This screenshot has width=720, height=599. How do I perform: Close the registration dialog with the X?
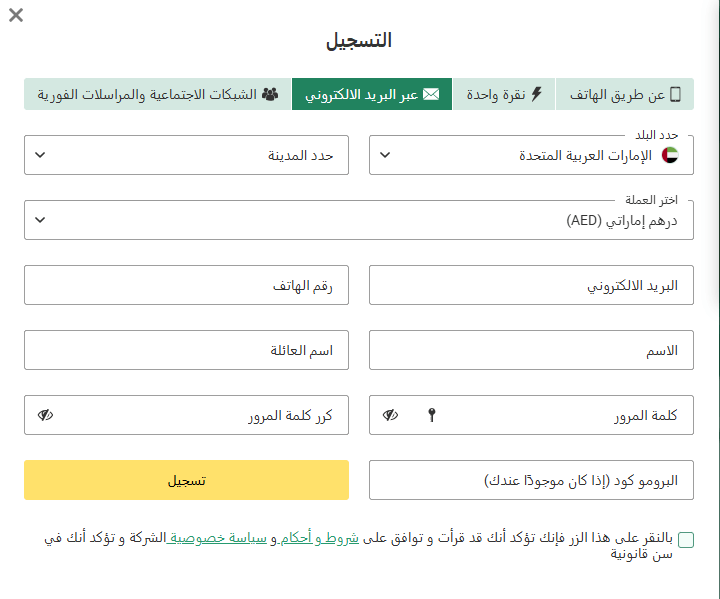coord(16,15)
